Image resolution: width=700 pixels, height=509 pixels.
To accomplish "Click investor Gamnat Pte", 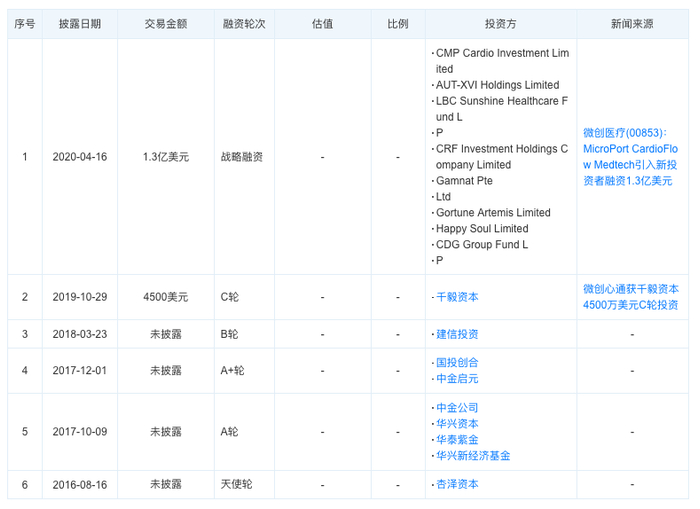I will tap(464, 181).
